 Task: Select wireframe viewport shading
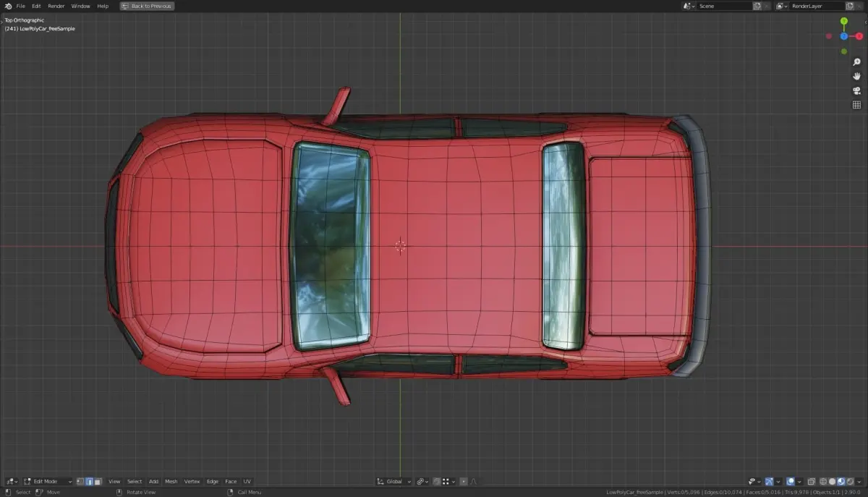(823, 481)
